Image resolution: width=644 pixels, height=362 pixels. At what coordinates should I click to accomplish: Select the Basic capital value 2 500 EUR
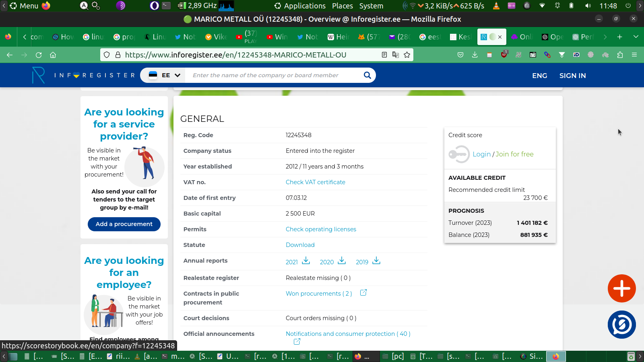300,214
